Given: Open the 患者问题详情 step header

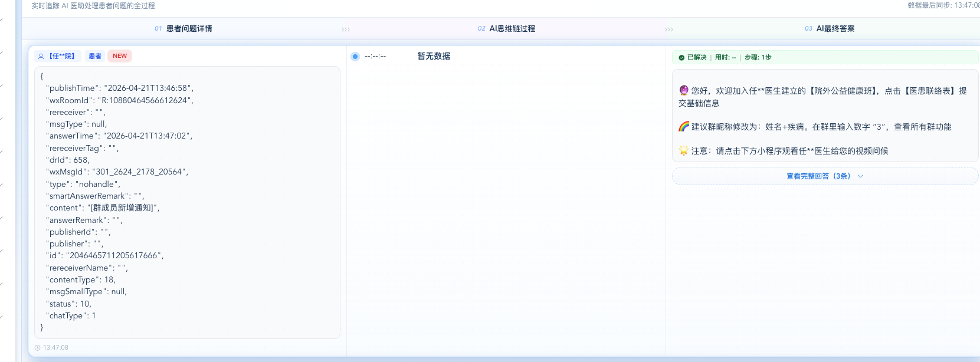Looking at the screenshot, I should [x=189, y=28].
